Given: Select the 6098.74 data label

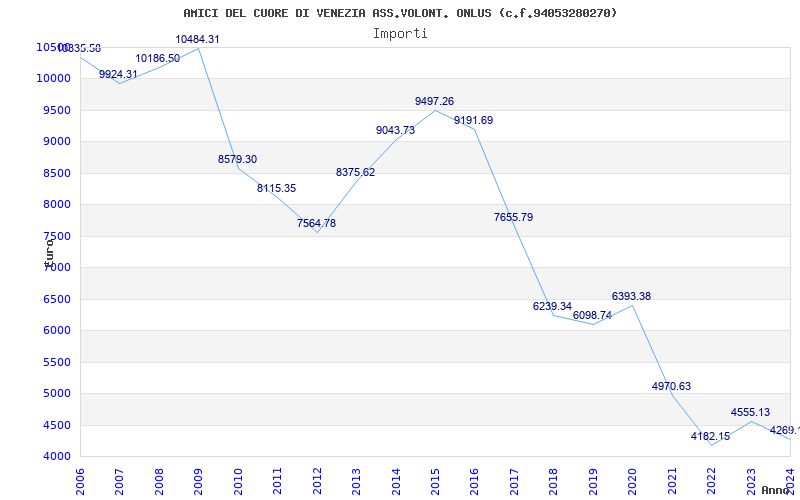Looking at the screenshot, I should pos(592,316).
